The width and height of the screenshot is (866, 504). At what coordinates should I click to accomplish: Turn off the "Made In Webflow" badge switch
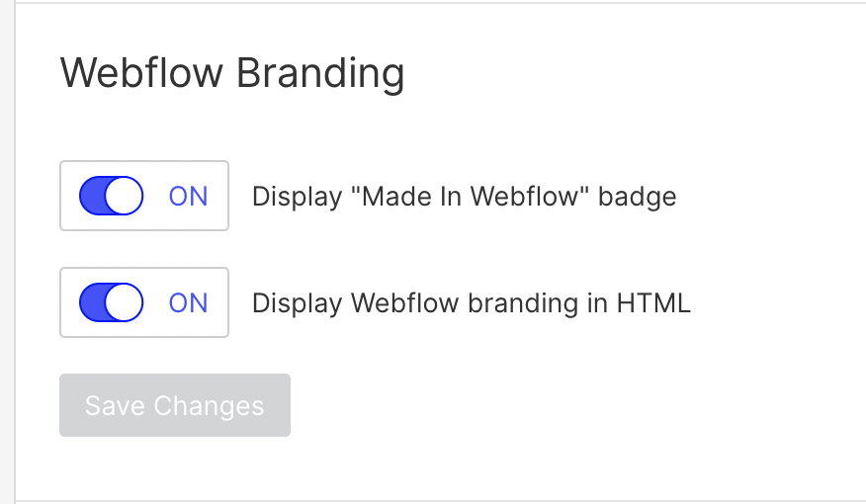111,196
